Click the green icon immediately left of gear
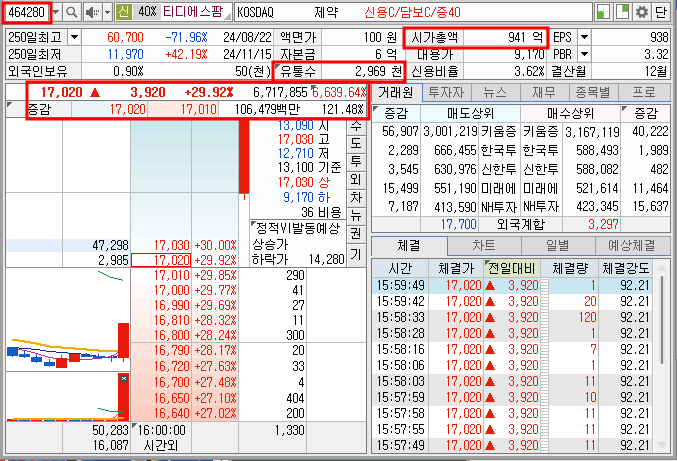 click(x=623, y=12)
